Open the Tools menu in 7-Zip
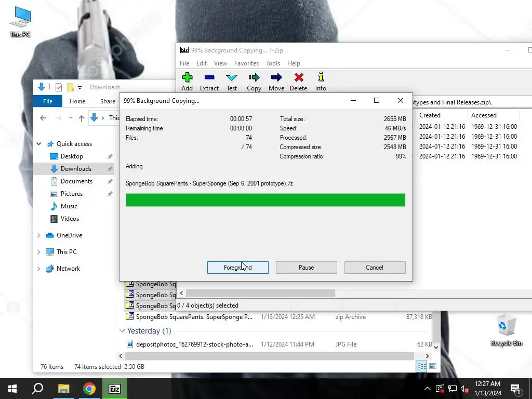This screenshot has height=399, width=532. [273, 63]
